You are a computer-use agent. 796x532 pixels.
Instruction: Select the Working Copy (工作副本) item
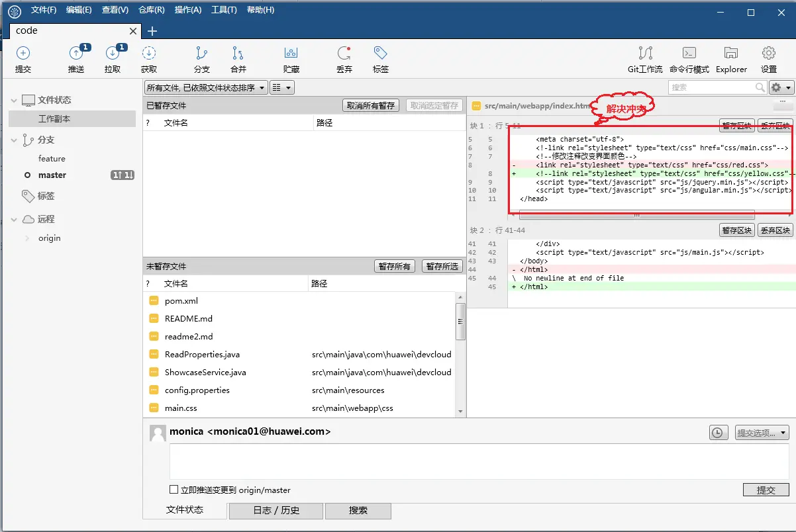72,119
